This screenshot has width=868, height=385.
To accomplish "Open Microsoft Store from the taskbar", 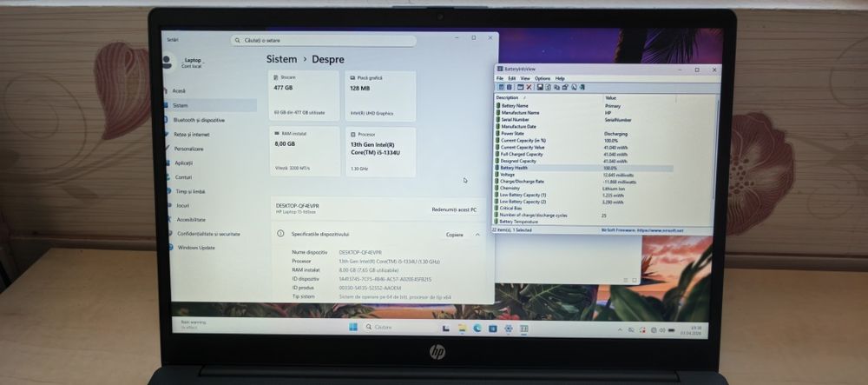I will (x=493, y=329).
